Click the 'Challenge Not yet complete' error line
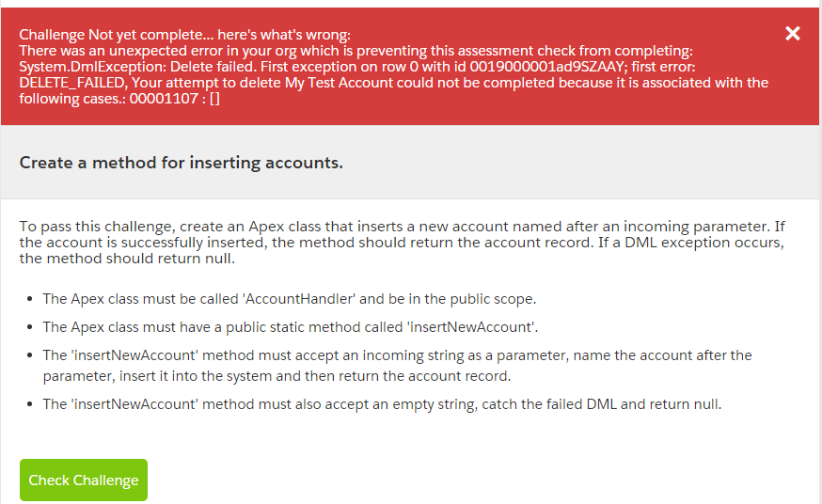 click(x=184, y=34)
